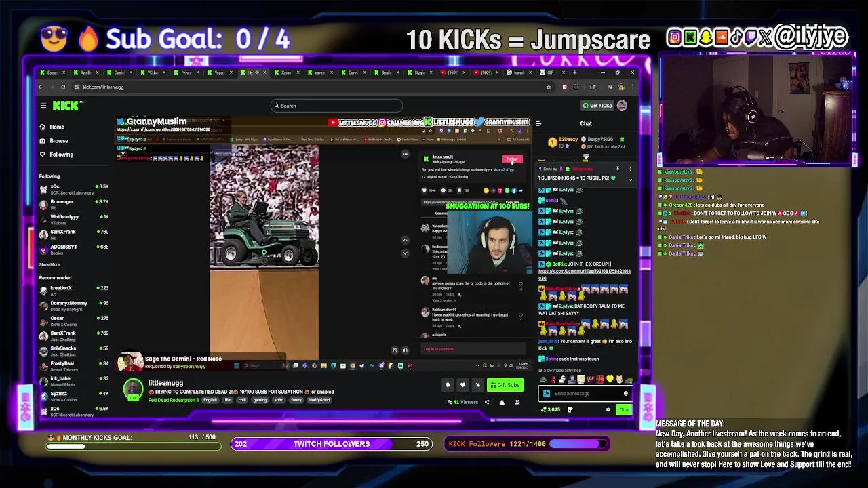Image resolution: width=868 pixels, height=488 pixels.
Task: Click the notification bell under the stream
Action: point(448,385)
